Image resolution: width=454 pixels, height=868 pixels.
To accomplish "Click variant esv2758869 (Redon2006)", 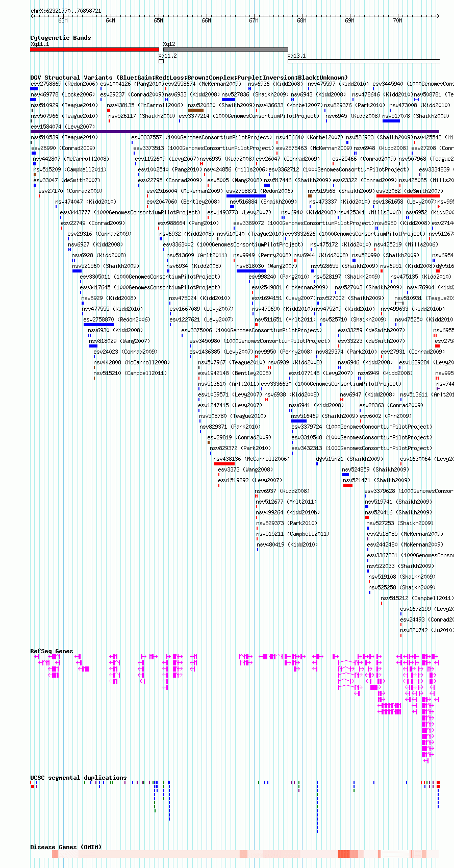I will (64, 84).
